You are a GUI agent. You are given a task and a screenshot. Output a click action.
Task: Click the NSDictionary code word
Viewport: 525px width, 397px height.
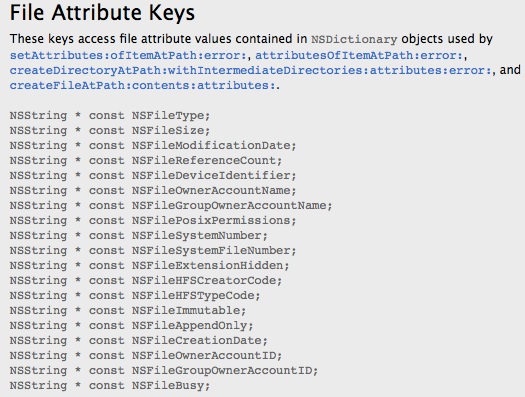354,39
